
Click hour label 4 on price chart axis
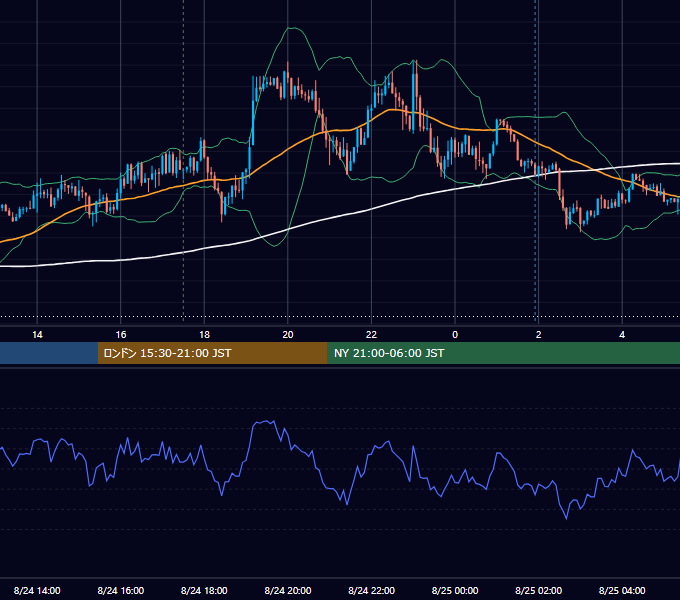622,335
